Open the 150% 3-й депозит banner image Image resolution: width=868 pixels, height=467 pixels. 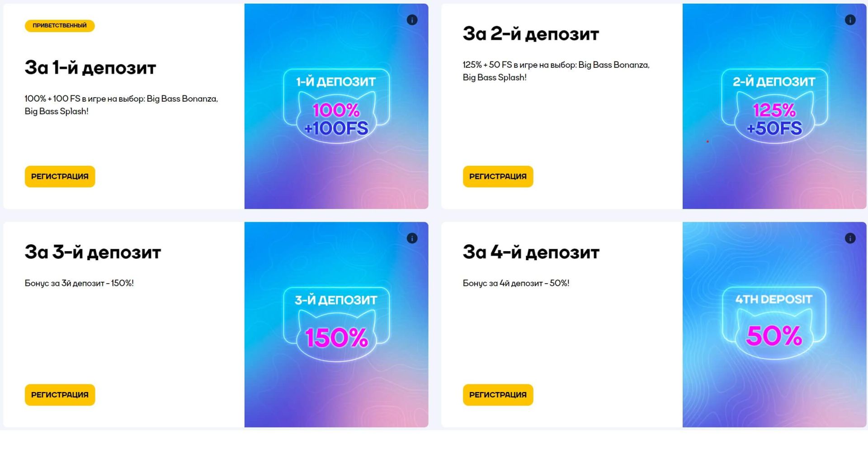coord(336,325)
